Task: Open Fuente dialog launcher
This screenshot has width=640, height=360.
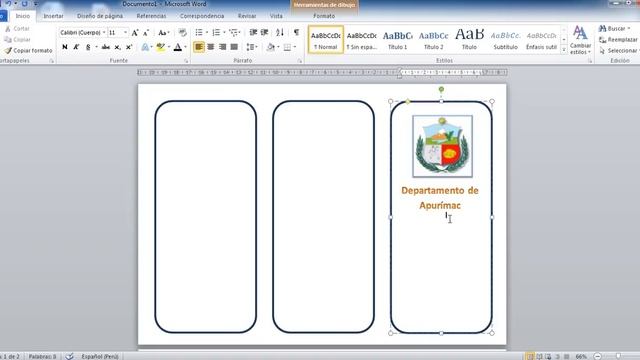Action: pyautogui.click(x=186, y=61)
